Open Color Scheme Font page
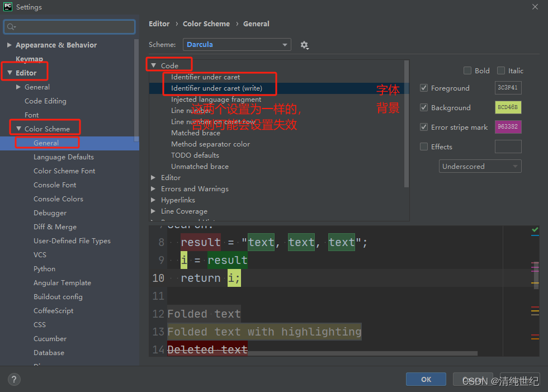The height and width of the screenshot is (392, 548). (x=64, y=171)
